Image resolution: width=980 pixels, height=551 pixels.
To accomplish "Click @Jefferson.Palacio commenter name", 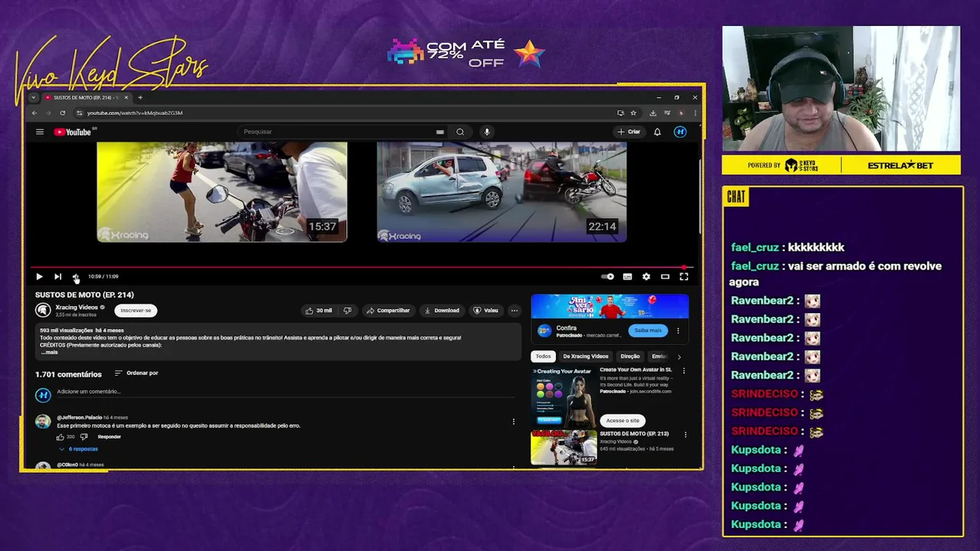I will click(x=80, y=418).
